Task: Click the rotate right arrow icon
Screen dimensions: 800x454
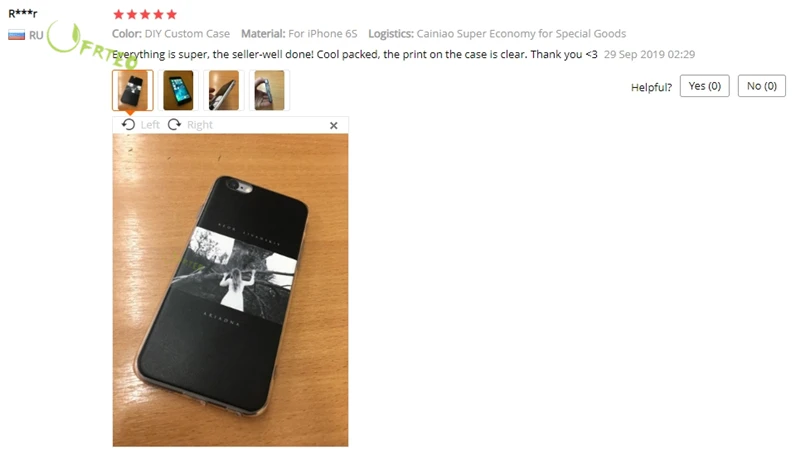Action: (174, 124)
